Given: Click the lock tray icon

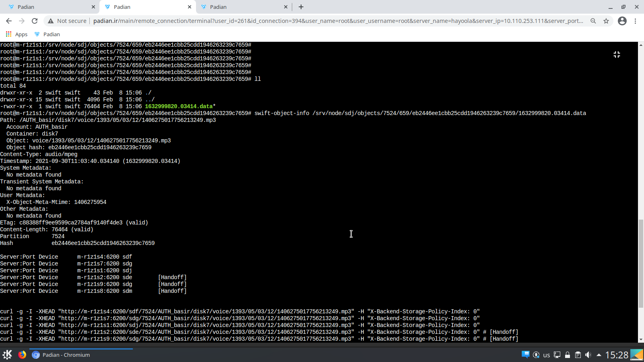Looking at the screenshot, I should coord(568,355).
